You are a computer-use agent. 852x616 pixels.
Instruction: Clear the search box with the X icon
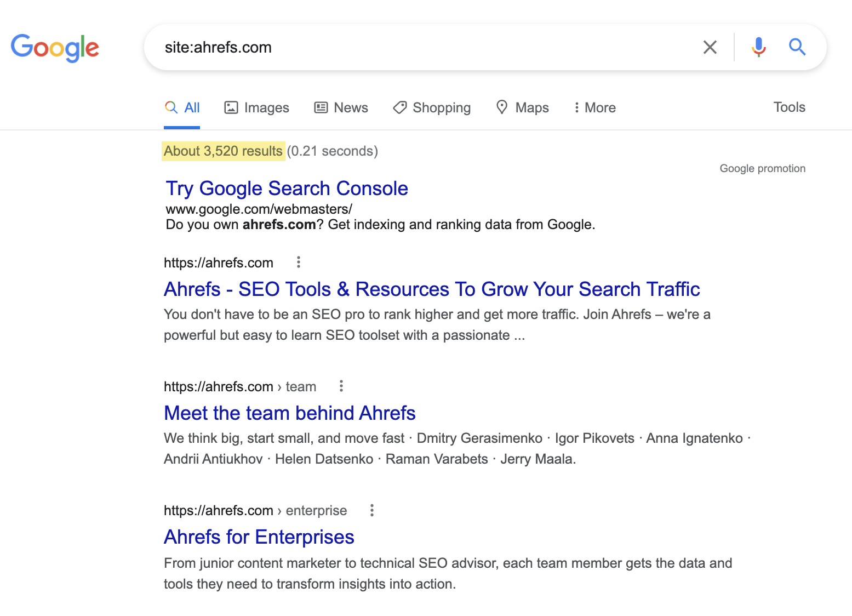tap(710, 48)
